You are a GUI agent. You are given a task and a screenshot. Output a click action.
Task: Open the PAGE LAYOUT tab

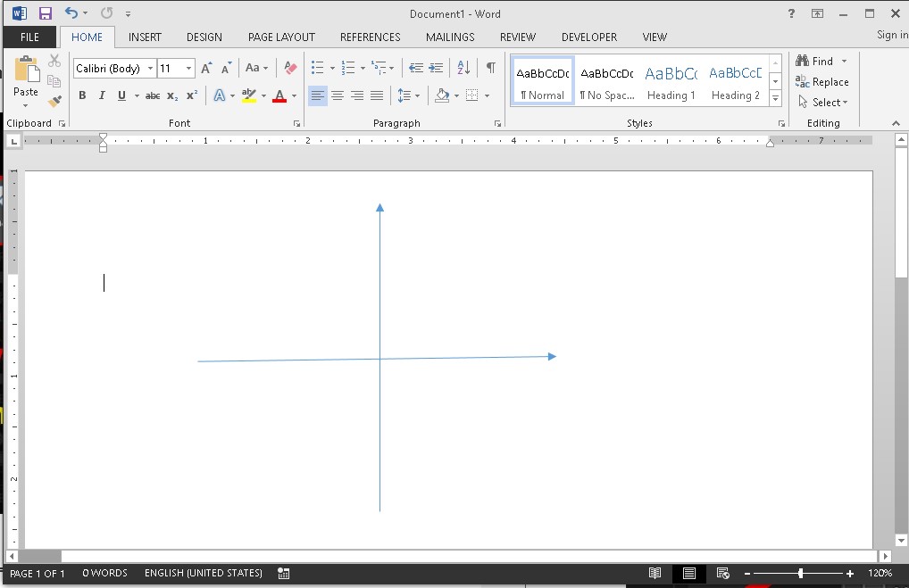point(281,37)
